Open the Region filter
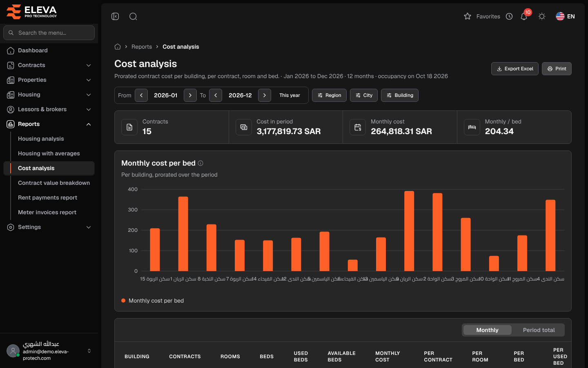Screen dimensions: 588x368 pyautogui.click(x=329, y=95)
